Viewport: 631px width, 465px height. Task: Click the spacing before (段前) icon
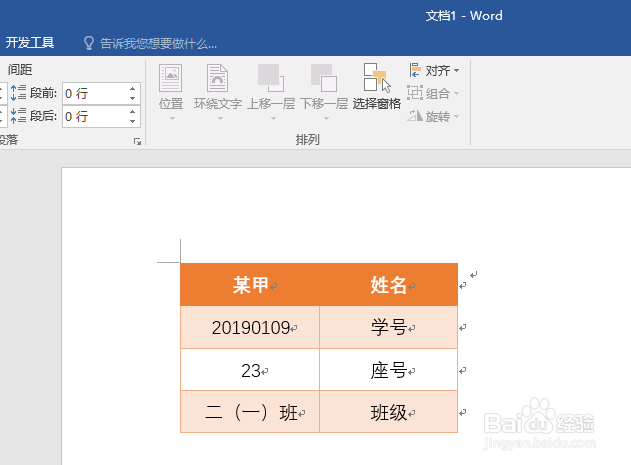18,93
